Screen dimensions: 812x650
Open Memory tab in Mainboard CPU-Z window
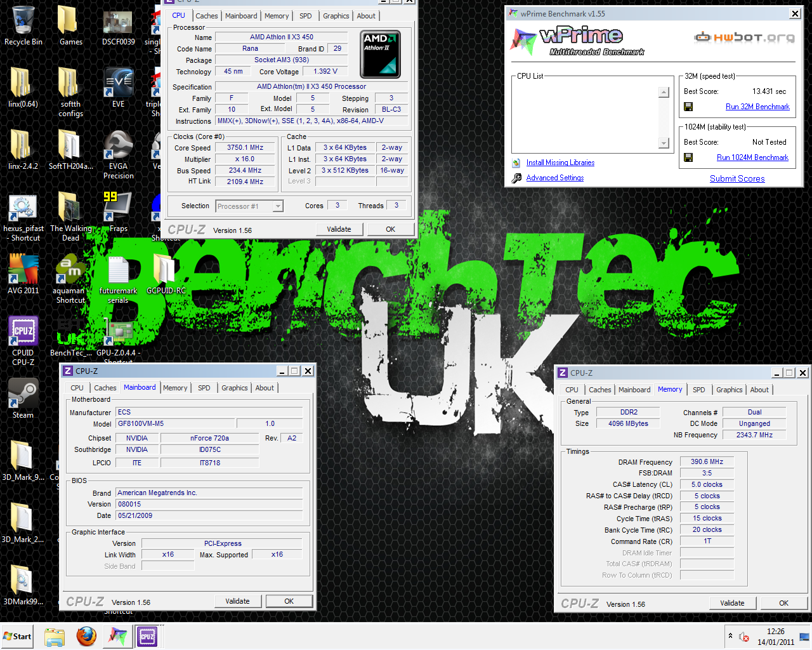coord(175,388)
